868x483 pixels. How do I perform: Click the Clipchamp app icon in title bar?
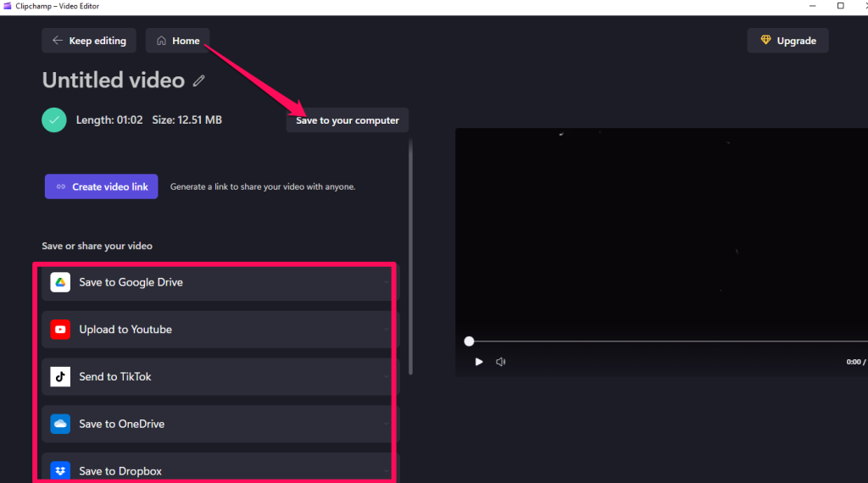(x=7, y=6)
